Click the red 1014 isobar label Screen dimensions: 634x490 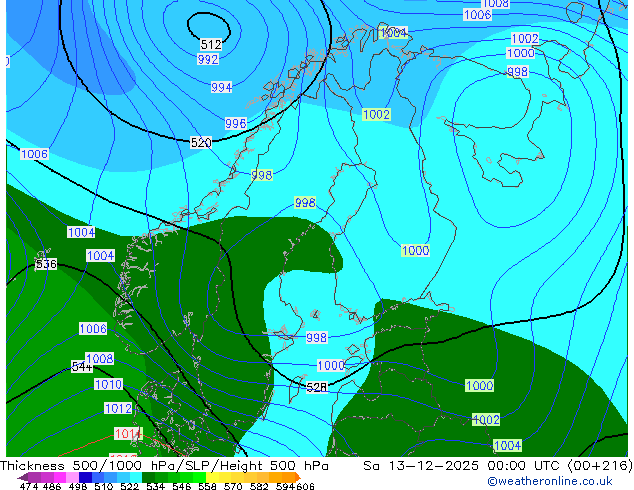(x=128, y=434)
